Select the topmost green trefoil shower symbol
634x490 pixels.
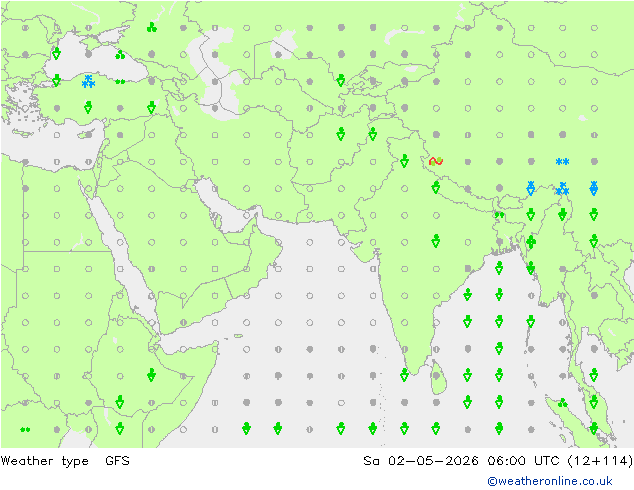point(152,27)
